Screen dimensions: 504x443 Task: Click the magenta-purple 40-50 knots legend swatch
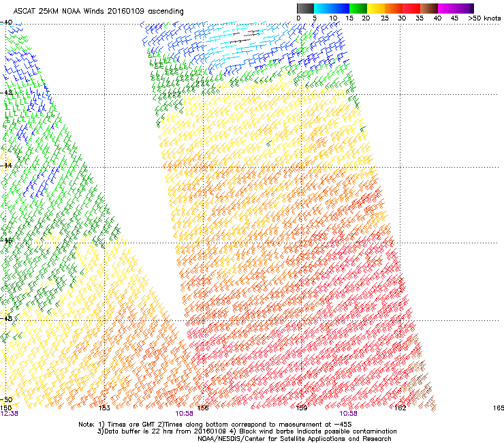pyautogui.click(x=456, y=8)
